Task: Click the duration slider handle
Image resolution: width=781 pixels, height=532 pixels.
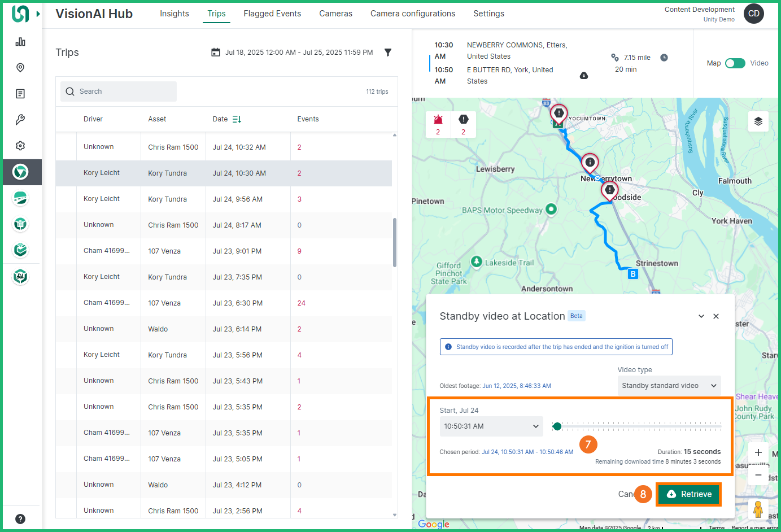Action: coord(557,426)
